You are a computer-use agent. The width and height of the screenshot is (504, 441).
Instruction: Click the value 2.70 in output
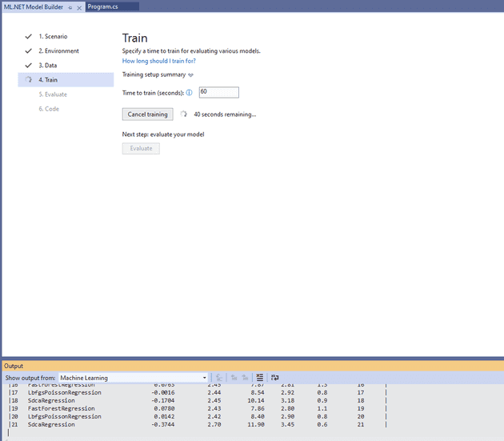(214, 425)
